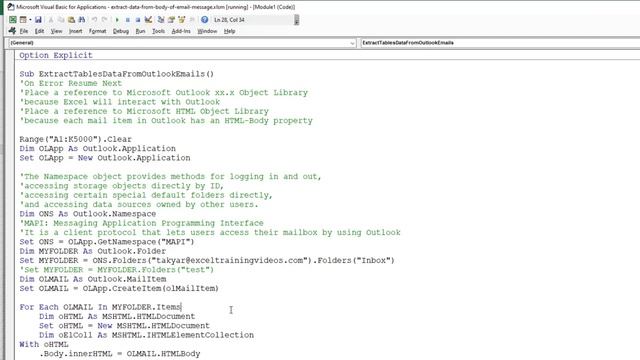This screenshot has width=640, height=360.
Task: Open the Format menu
Action: click(x=98, y=31)
